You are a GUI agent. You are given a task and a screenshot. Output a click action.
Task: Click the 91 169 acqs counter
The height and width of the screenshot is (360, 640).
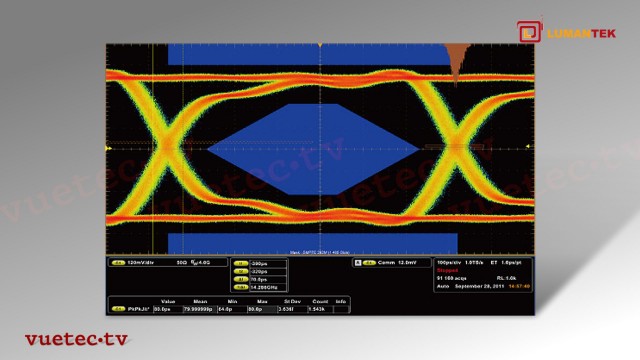451,278
